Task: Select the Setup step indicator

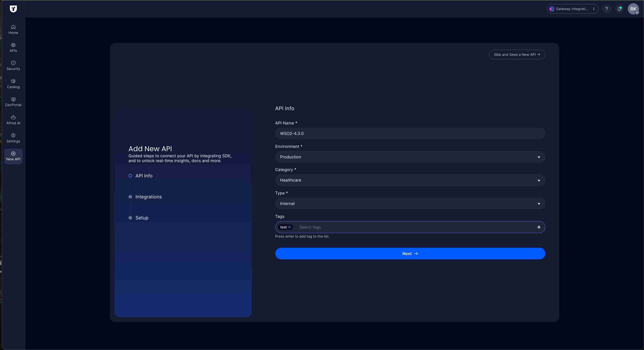Action: [130, 218]
